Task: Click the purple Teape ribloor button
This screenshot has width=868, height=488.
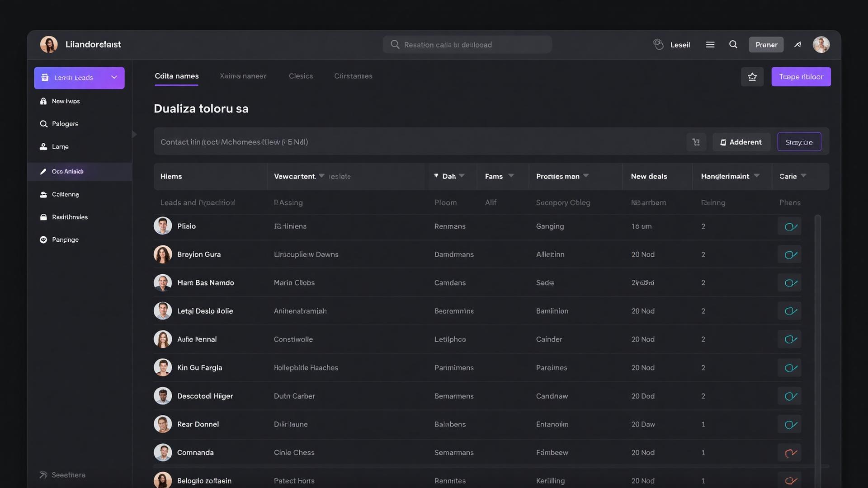Action: (x=801, y=77)
